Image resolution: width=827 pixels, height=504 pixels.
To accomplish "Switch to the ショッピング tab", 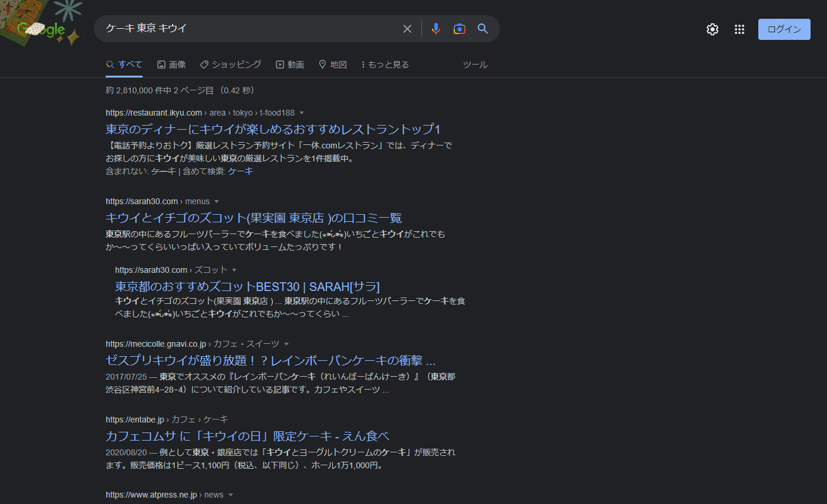I will coord(231,65).
